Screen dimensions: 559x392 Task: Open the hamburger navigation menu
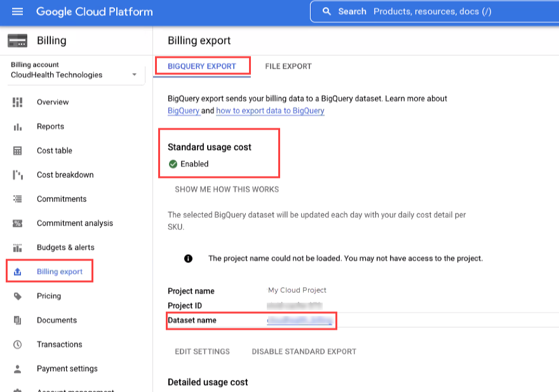point(17,11)
